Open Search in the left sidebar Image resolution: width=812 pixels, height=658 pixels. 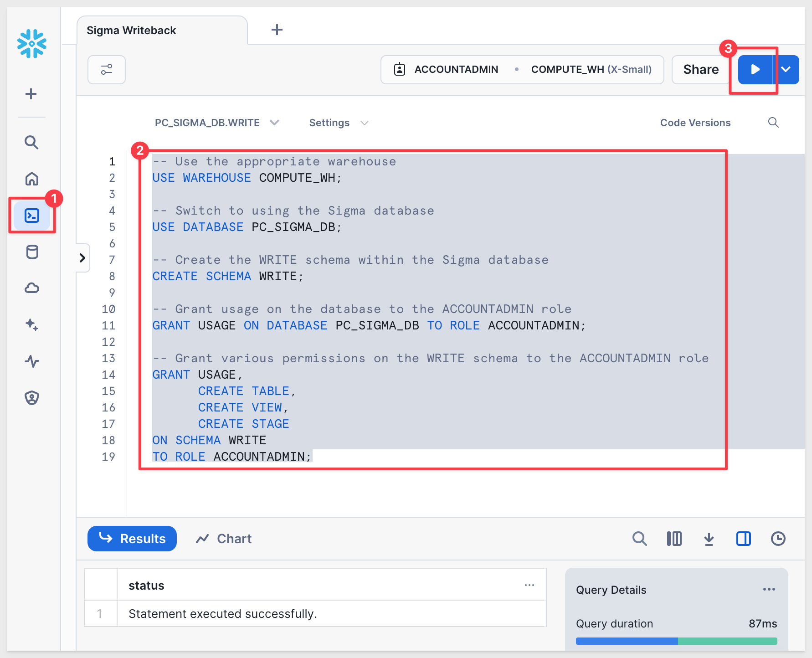tap(31, 142)
